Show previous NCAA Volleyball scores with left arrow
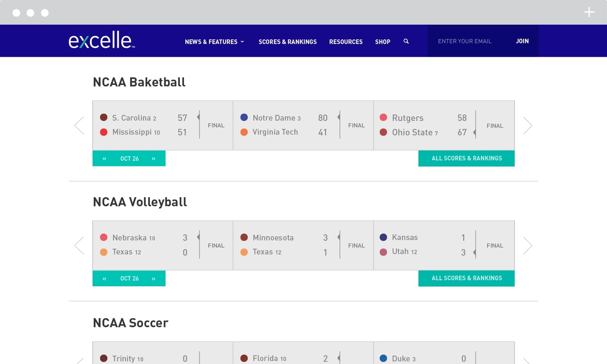 click(79, 245)
